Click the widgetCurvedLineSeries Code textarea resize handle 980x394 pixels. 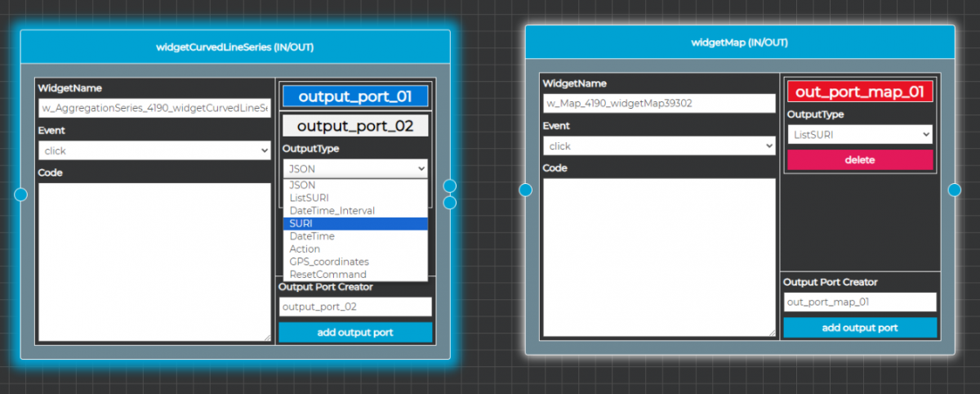point(266,336)
